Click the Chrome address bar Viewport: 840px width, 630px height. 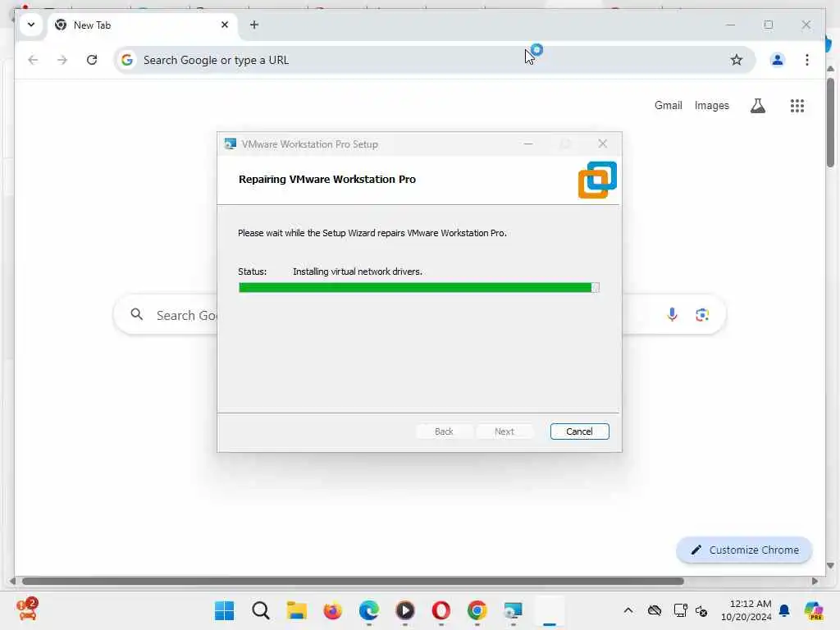click(x=434, y=60)
